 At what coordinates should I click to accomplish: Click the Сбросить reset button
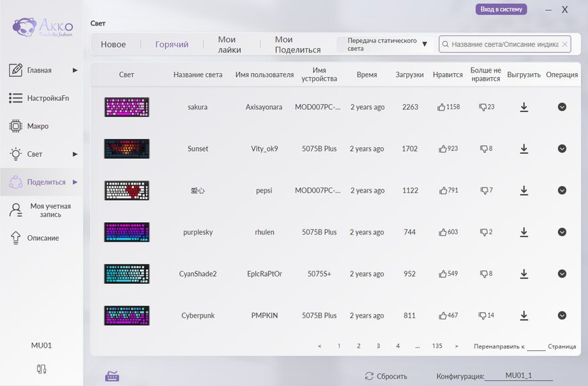(386, 376)
